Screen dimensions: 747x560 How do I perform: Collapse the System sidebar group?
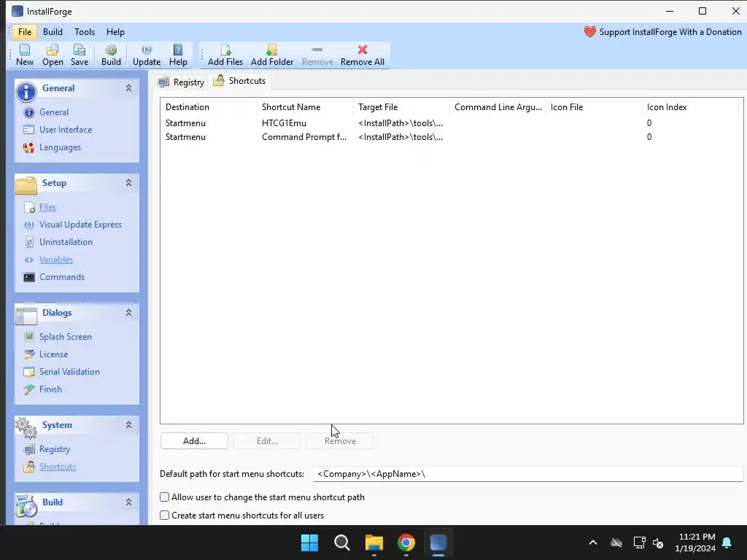pos(128,425)
